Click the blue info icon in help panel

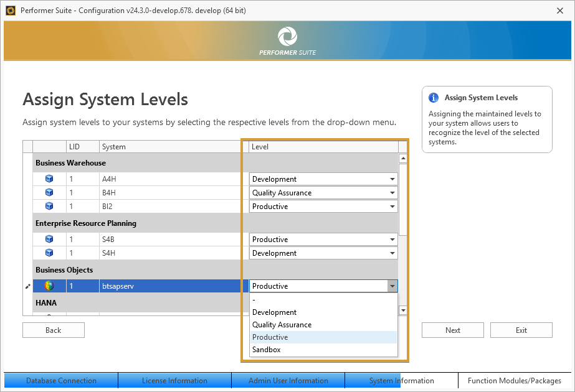coord(434,98)
